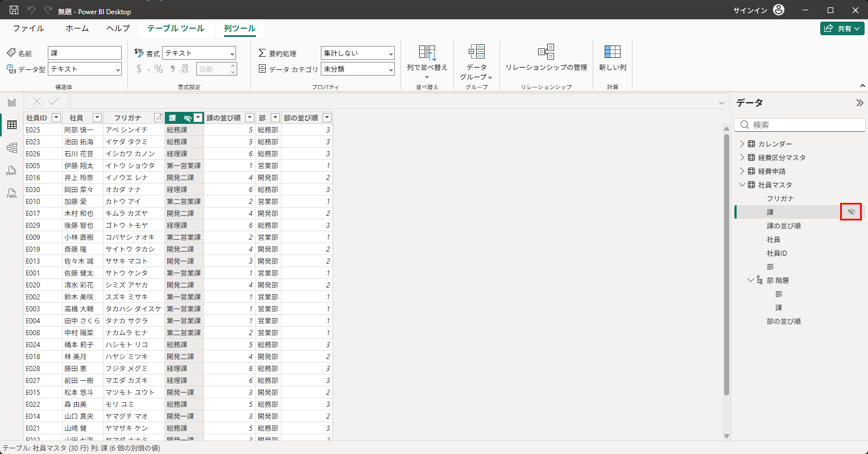Screen dimensions: 868x454
Task: Expand the 経費区分マスタ table
Action: 742,157
